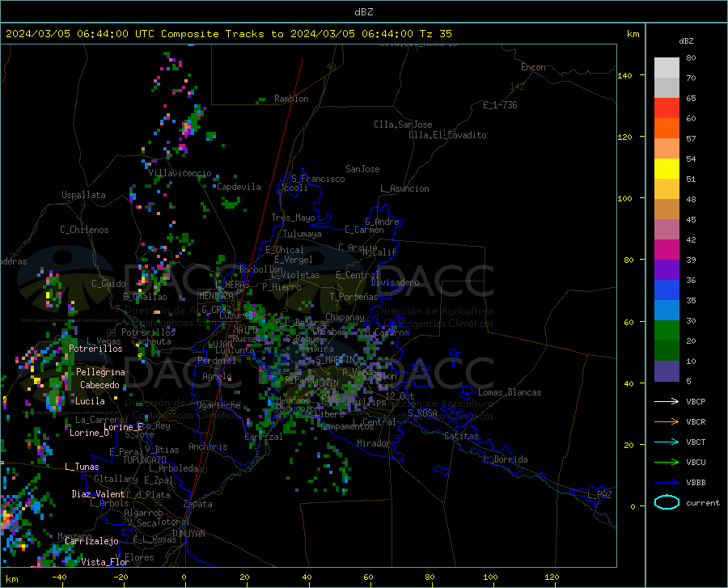Click the Tres_Mayo label
Viewport: 728px width, 588px height.
[x=293, y=218]
